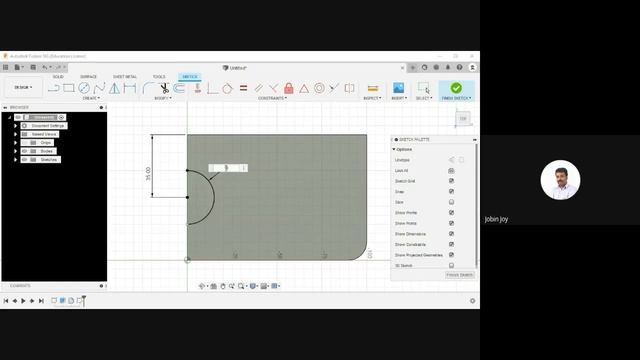Select the Spline sketch tool

click(99, 88)
